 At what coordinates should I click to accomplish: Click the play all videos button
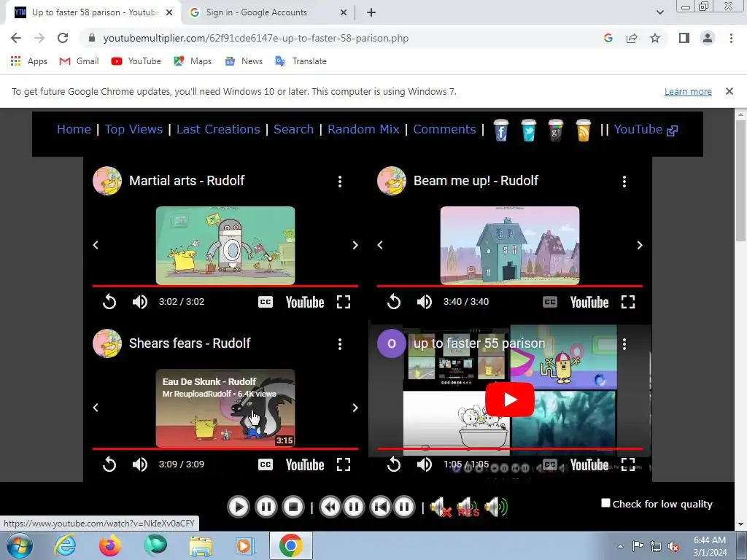click(239, 507)
